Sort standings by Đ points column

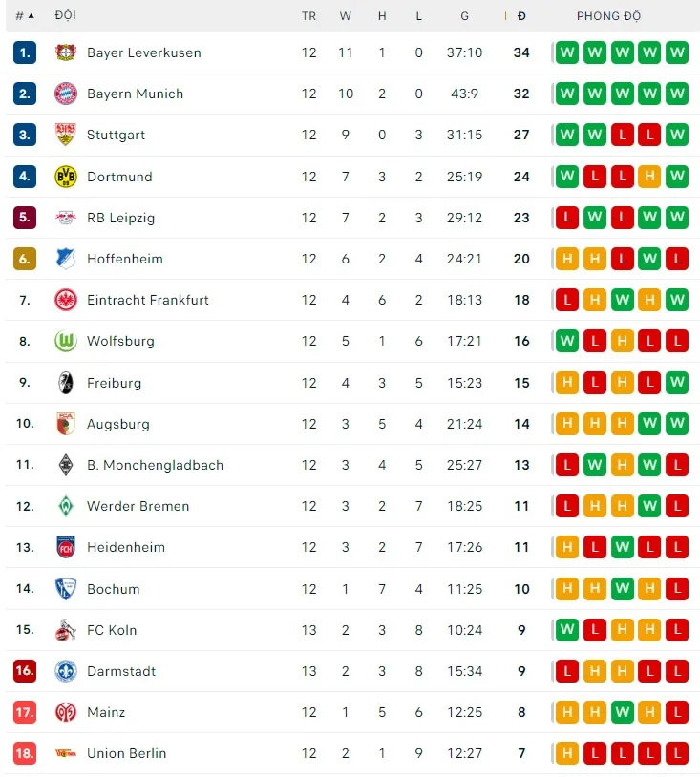click(521, 16)
